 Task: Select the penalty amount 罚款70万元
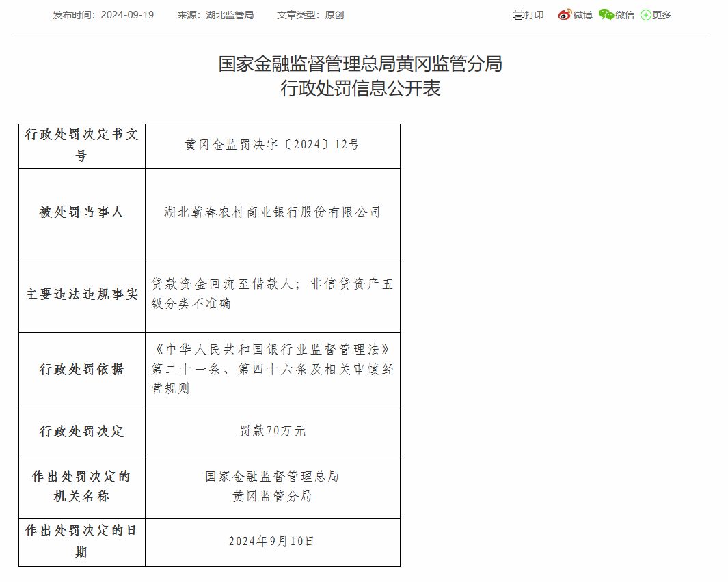click(272, 431)
